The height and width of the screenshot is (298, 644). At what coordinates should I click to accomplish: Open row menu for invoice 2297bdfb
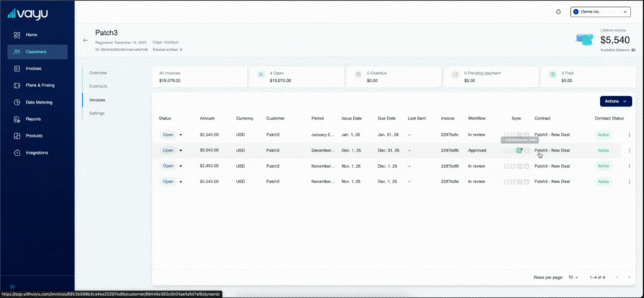coord(629,151)
